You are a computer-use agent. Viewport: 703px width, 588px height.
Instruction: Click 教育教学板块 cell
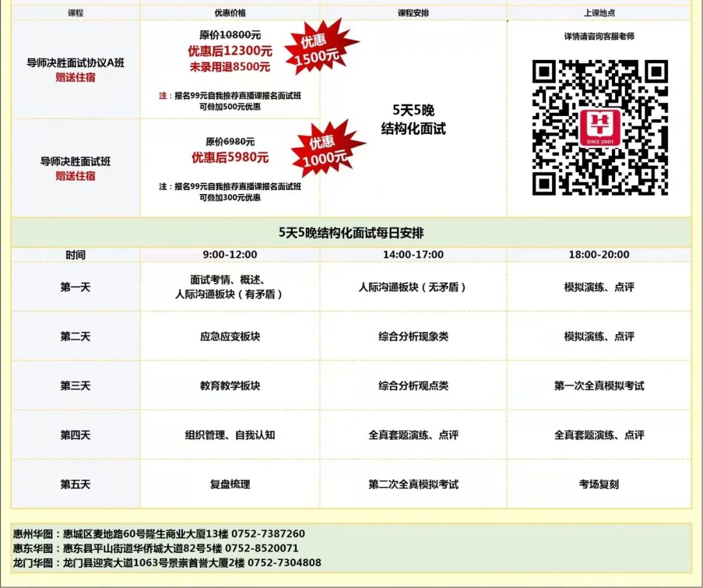point(230,385)
